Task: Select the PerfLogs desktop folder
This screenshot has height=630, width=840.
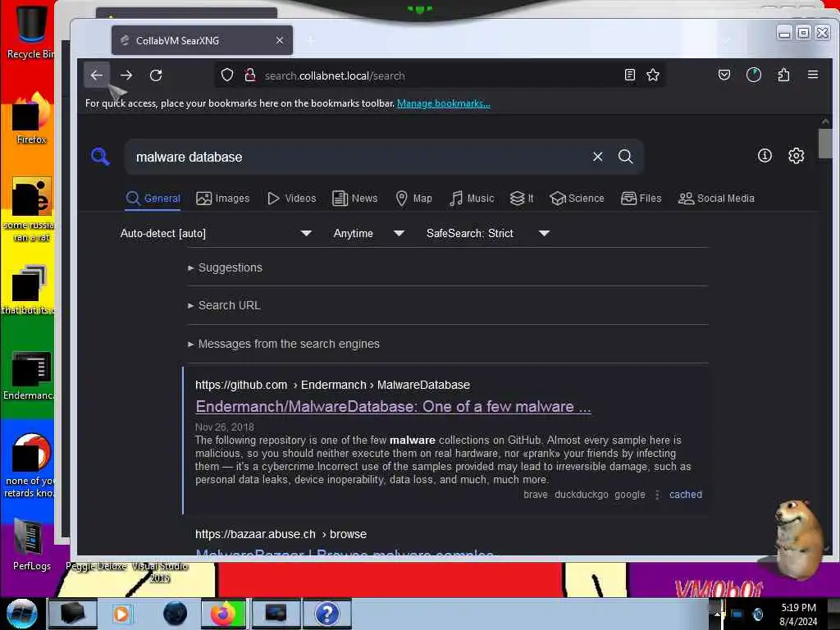Action: pos(31,544)
